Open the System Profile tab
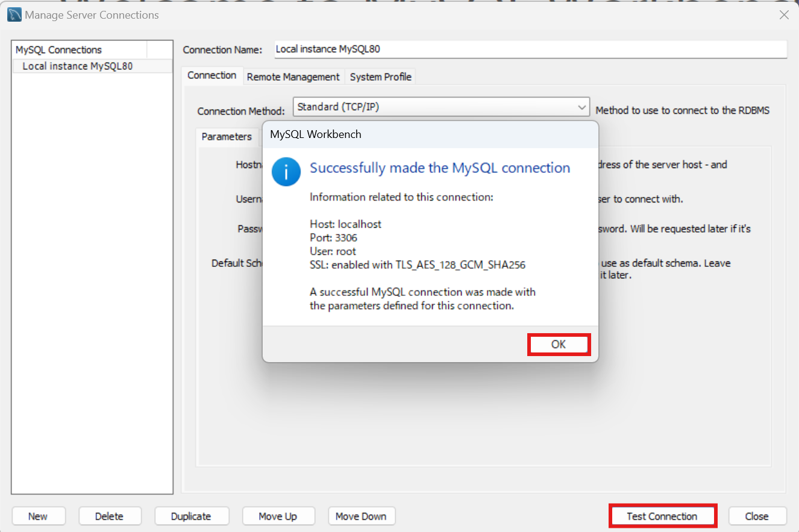 coord(380,77)
